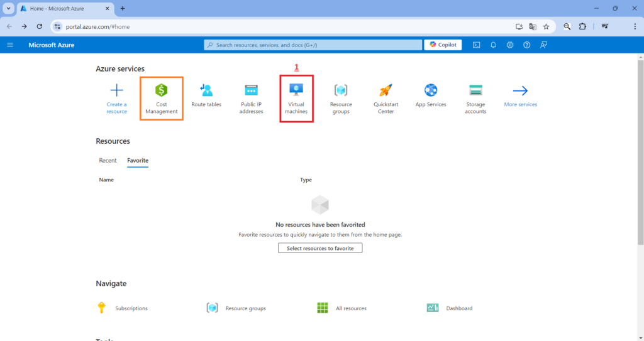Click Select resources to favorite button
The height and width of the screenshot is (341, 644).
320,248
